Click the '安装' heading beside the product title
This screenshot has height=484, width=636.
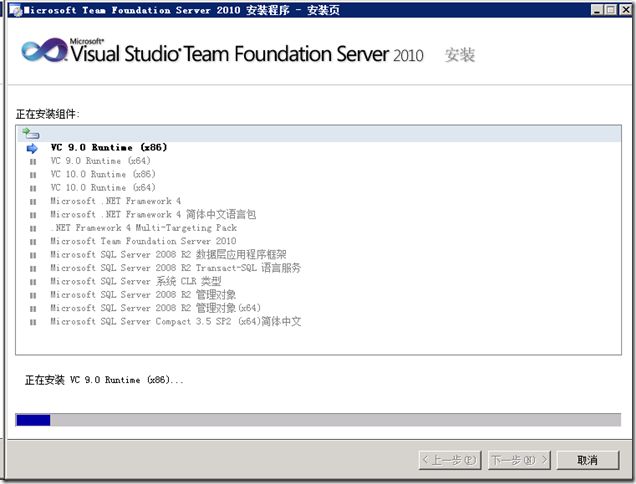[x=460, y=55]
